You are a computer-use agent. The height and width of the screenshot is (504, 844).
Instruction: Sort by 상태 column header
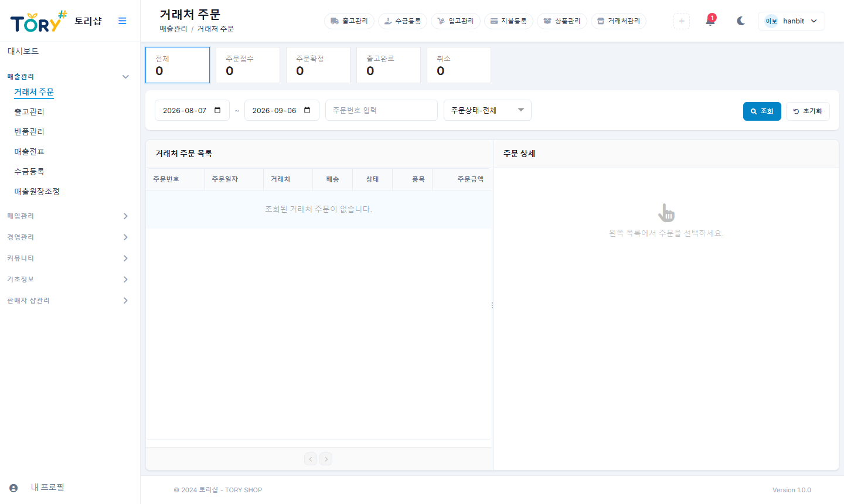point(373,179)
